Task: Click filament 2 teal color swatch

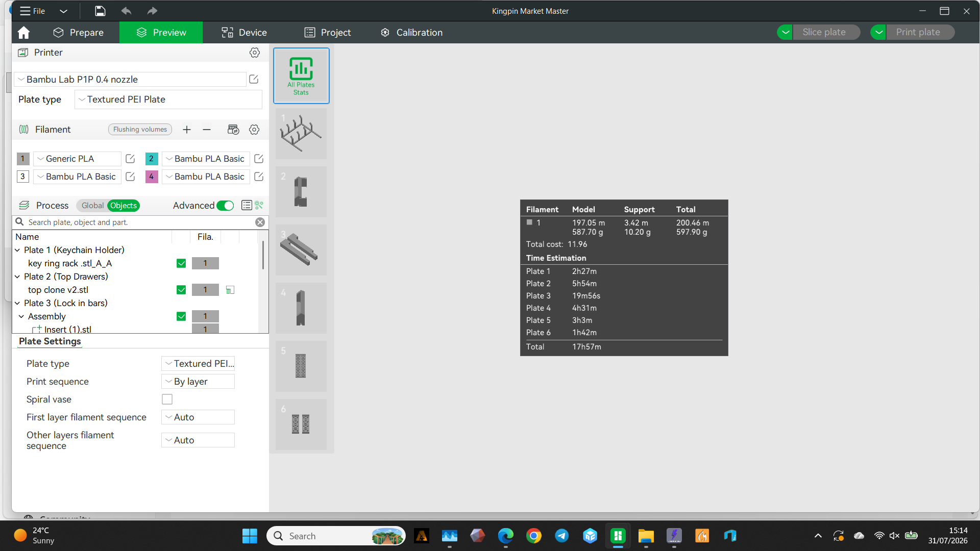Action: 151,159
